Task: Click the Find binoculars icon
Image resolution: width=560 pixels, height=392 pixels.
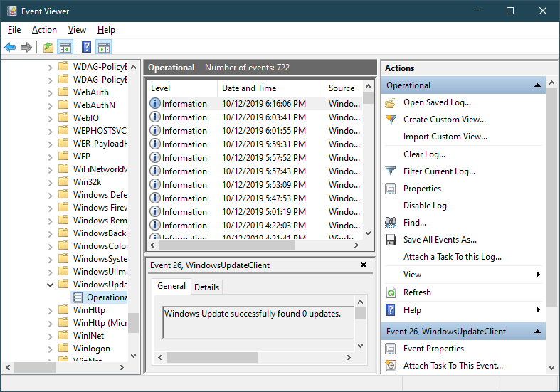Action: coord(391,223)
